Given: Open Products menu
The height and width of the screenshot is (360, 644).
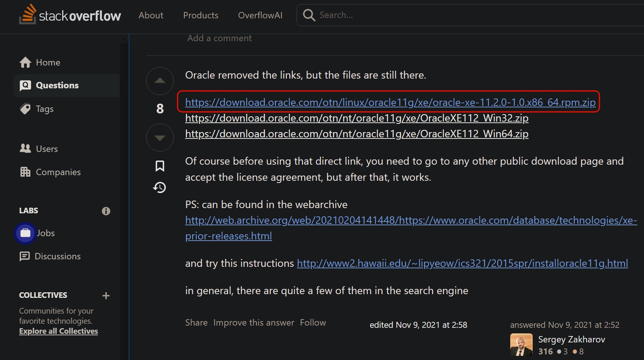Looking at the screenshot, I should coord(201,15).
